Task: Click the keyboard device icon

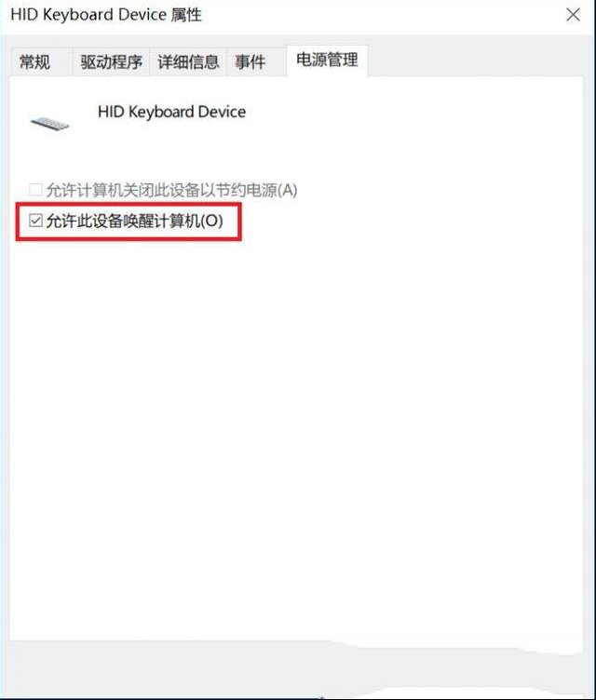Action: (49, 123)
